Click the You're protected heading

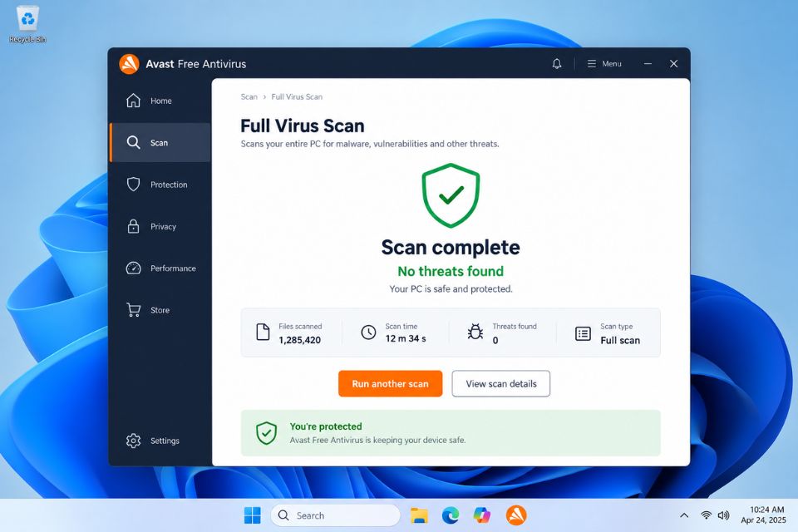click(x=326, y=426)
